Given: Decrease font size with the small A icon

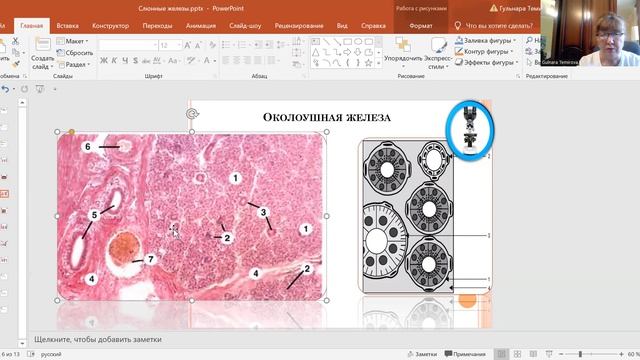Looking at the screenshot, I should click(198, 45).
